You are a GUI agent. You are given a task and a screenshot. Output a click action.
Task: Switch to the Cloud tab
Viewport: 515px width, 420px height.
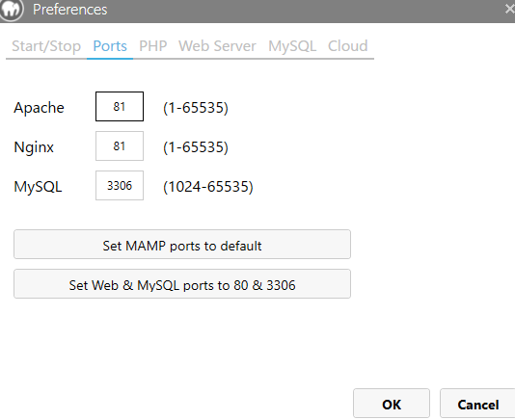347,46
